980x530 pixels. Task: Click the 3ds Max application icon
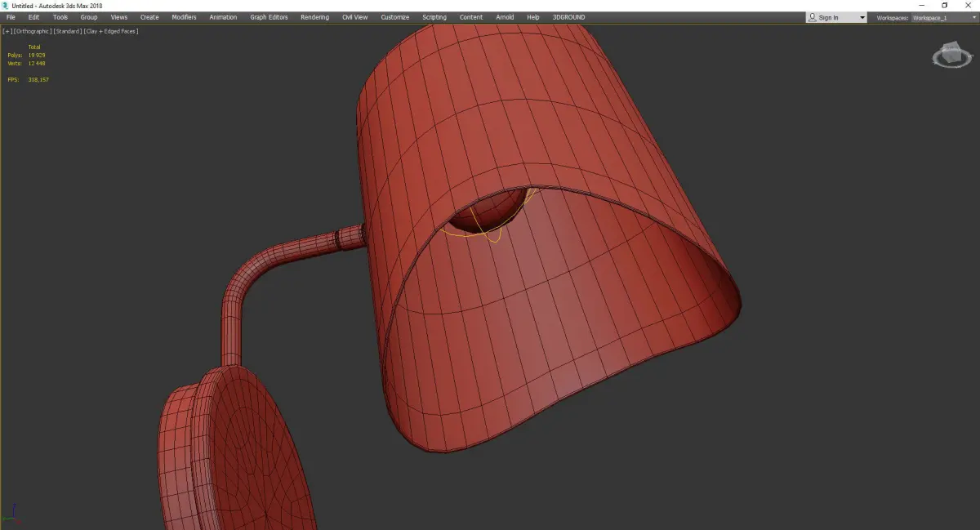(x=5, y=6)
